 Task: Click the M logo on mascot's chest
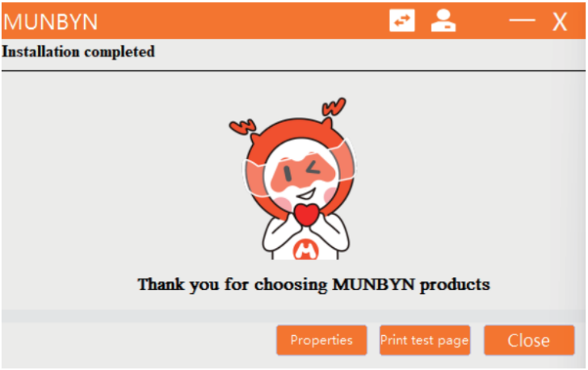click(x=305, y=250)
